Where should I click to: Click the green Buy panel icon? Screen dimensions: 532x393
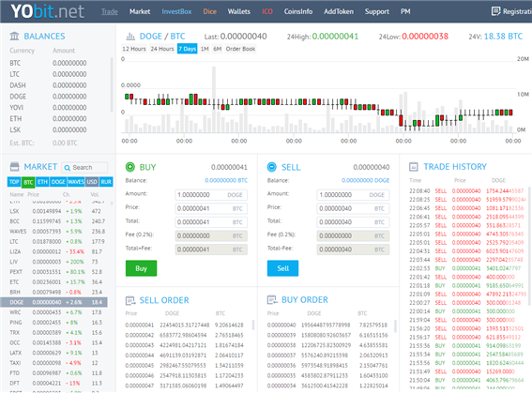130,167
